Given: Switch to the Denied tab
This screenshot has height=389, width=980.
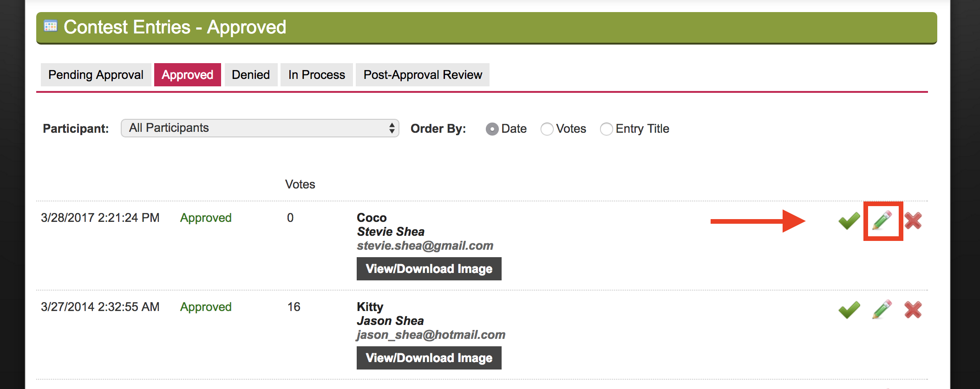Looking at the screenshot, I should coord(251,75).
